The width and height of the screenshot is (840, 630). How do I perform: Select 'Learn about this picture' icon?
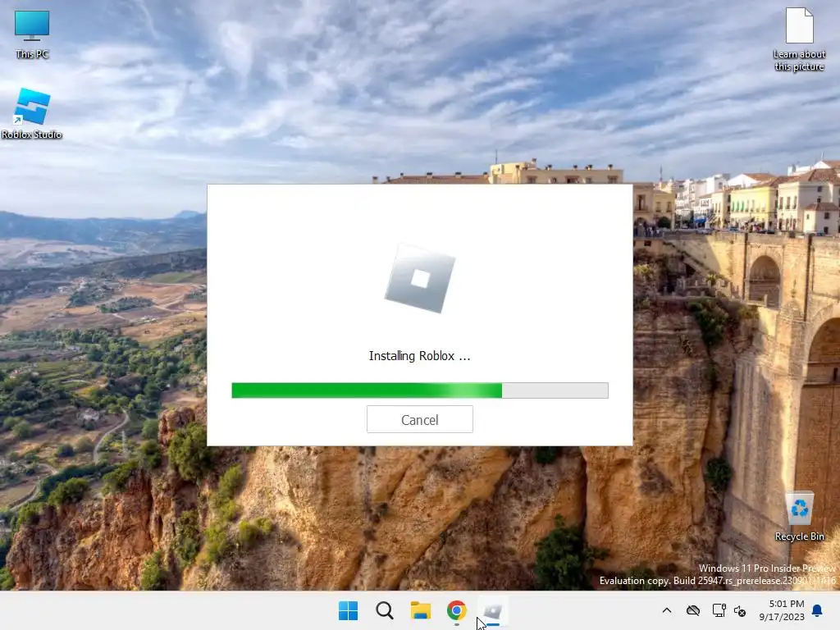point(799,39)
